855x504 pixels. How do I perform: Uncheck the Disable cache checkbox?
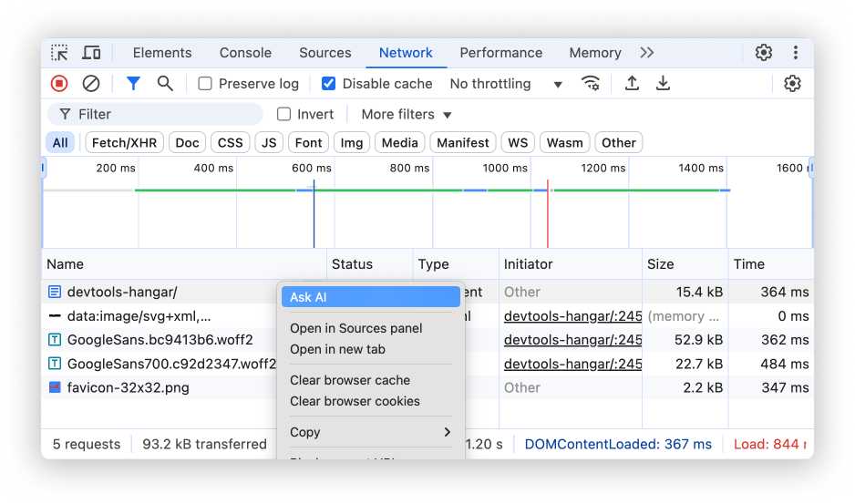pos(329,84)
